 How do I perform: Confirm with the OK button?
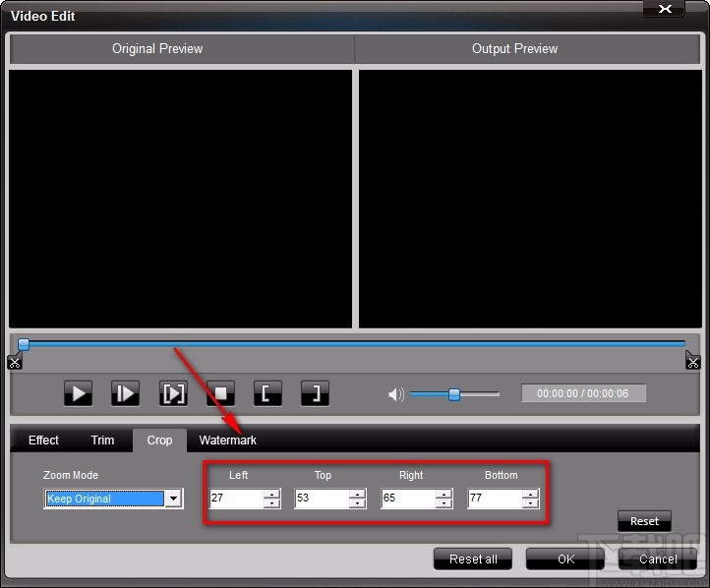[565, 559]
